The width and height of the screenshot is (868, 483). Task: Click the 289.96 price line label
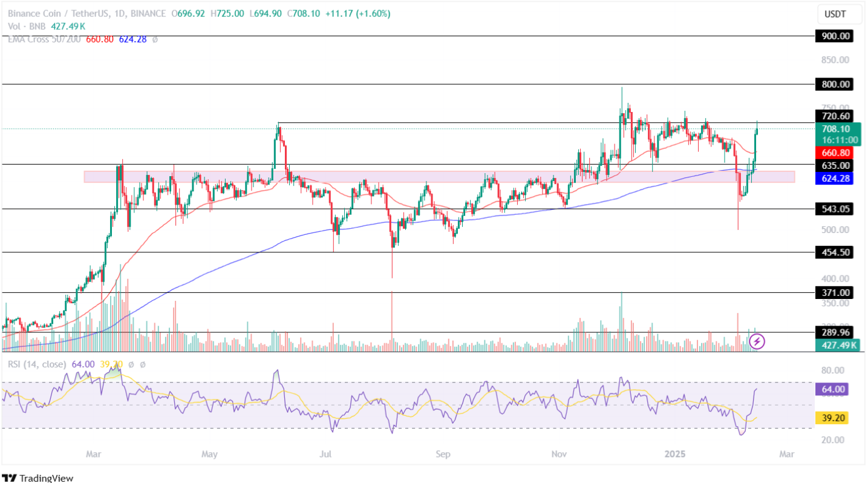tap(835, 332)
